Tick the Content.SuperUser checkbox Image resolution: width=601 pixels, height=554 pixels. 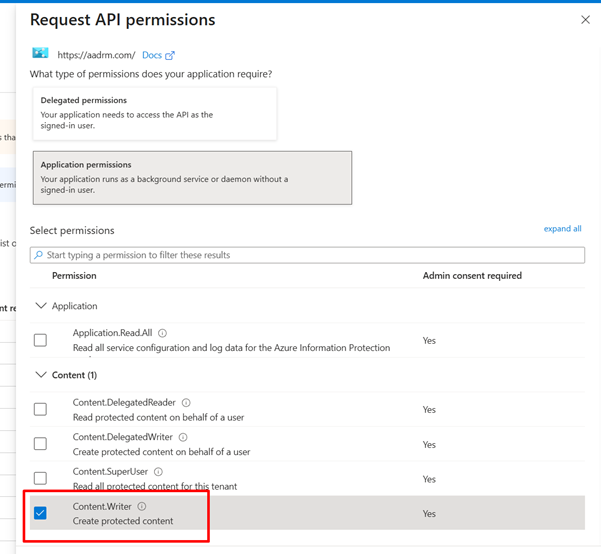(x=40, y=478)
